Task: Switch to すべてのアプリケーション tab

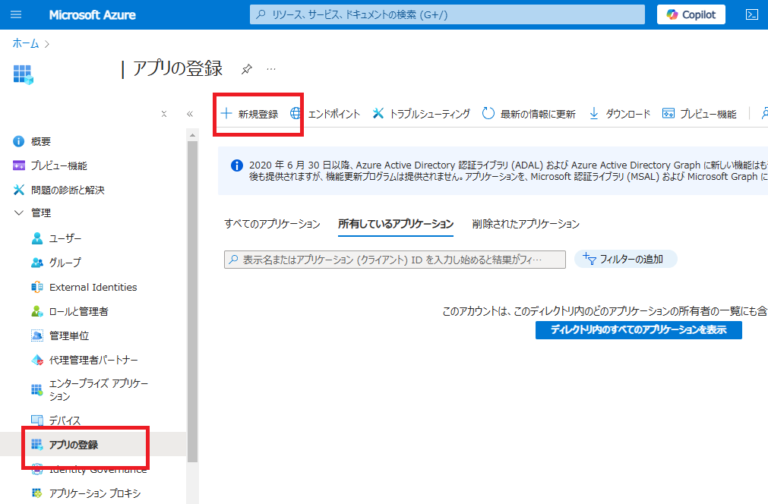Action: click(x=272, y=224)
